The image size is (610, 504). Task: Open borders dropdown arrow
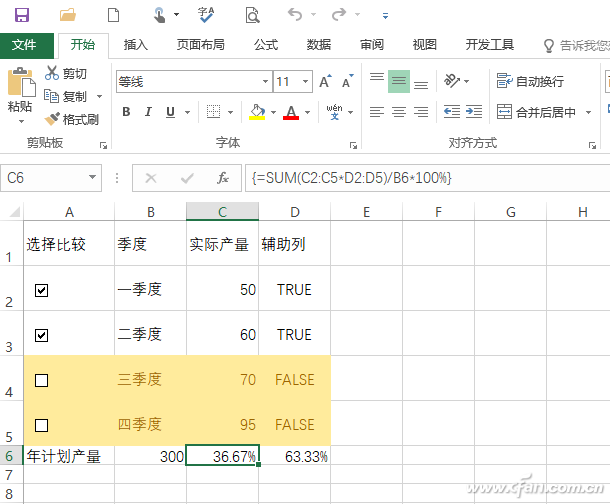230,112
